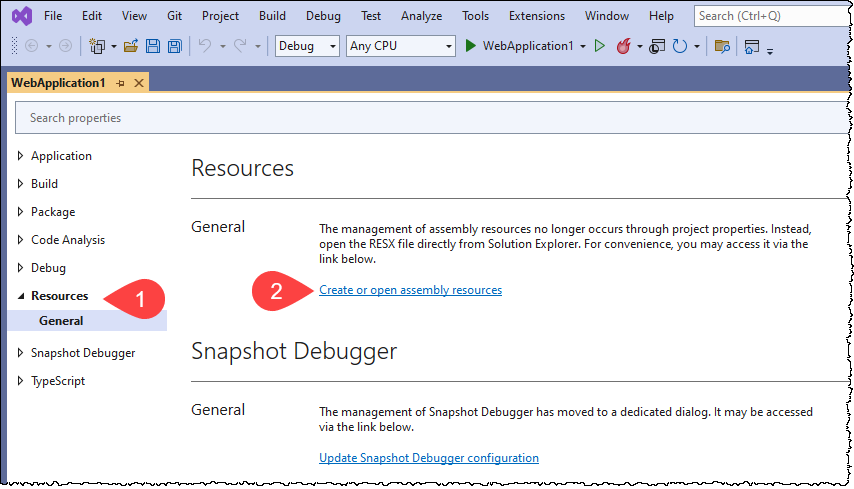Expand the Application section
This screenshot has height=489, width=854.
click(x=20, y=156)
